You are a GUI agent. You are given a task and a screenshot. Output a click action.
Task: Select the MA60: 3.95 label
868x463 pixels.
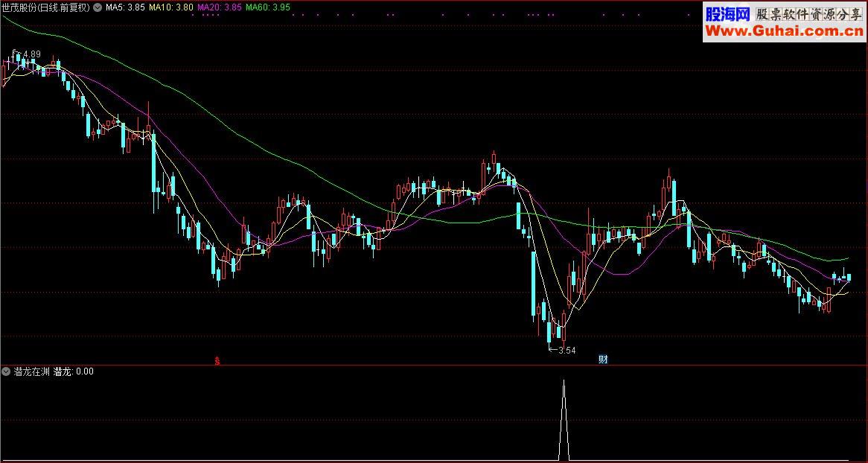[x=268, y=7]
